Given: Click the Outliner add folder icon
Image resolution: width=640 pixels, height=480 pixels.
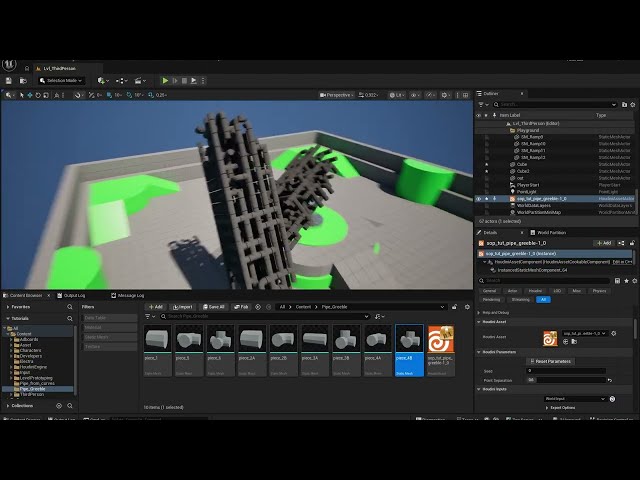Looking at the screenshot, I should tap(624, 104).
